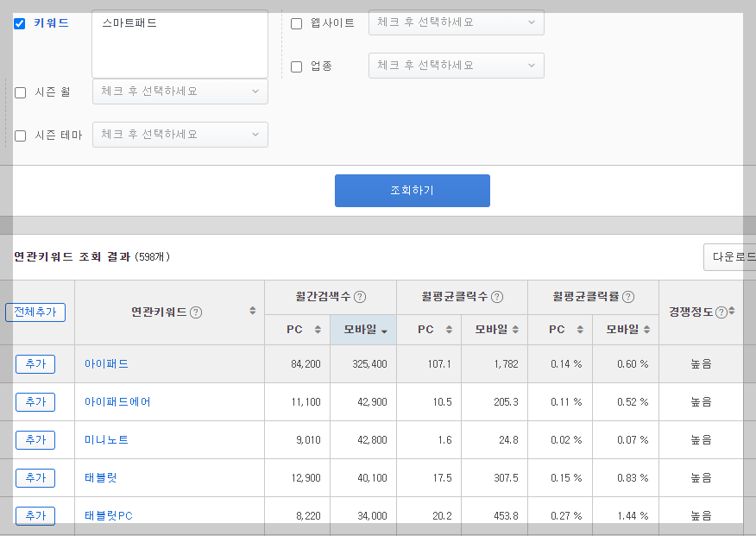The image size is (756, 536).
Task: Add the 아이패드에어 keyword with 추가
Action: pos(35,402)
